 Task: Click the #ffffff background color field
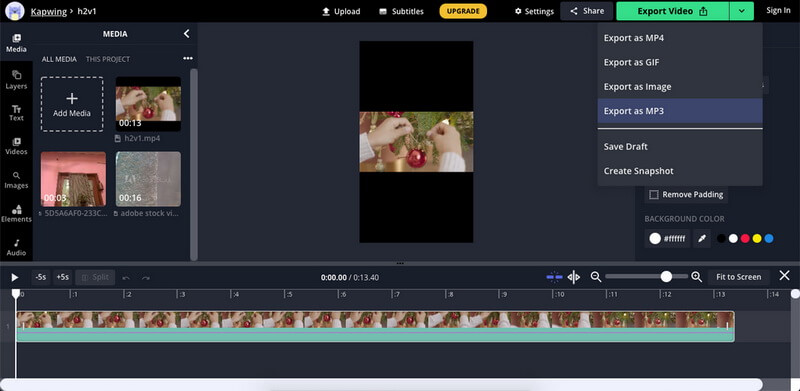[x=667, y=238]
